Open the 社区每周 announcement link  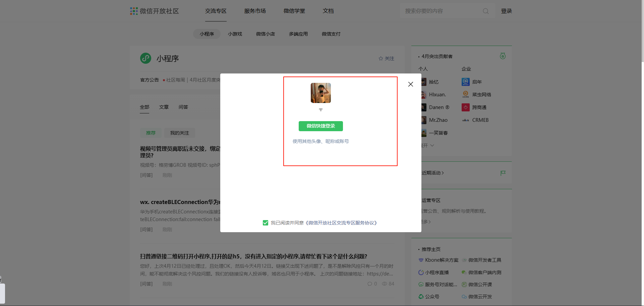pyautogui.click(x=176, y=80)
